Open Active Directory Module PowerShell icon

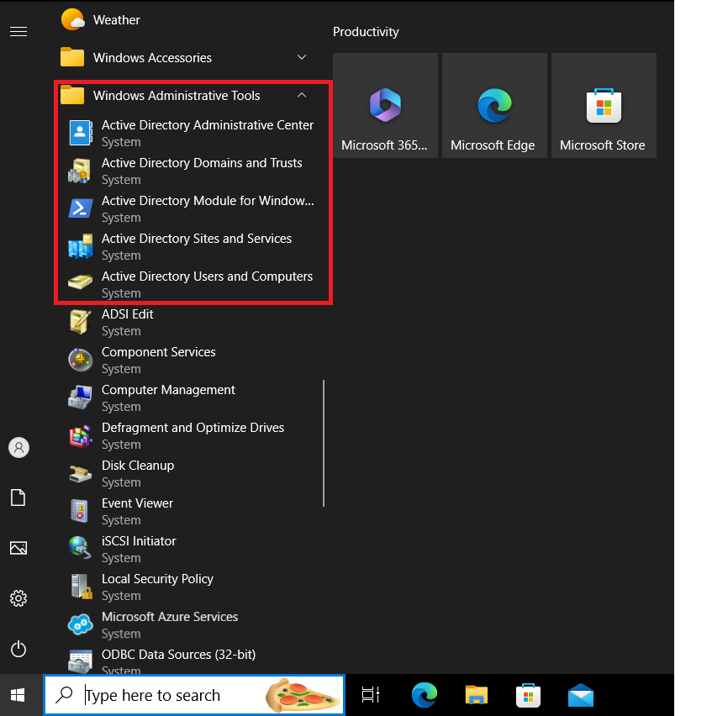coord(81,208)
